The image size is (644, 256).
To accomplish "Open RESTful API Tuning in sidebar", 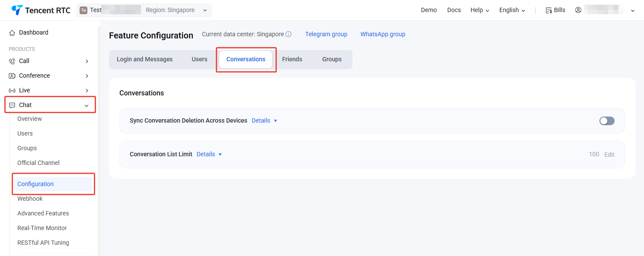I will pos(43,243).
